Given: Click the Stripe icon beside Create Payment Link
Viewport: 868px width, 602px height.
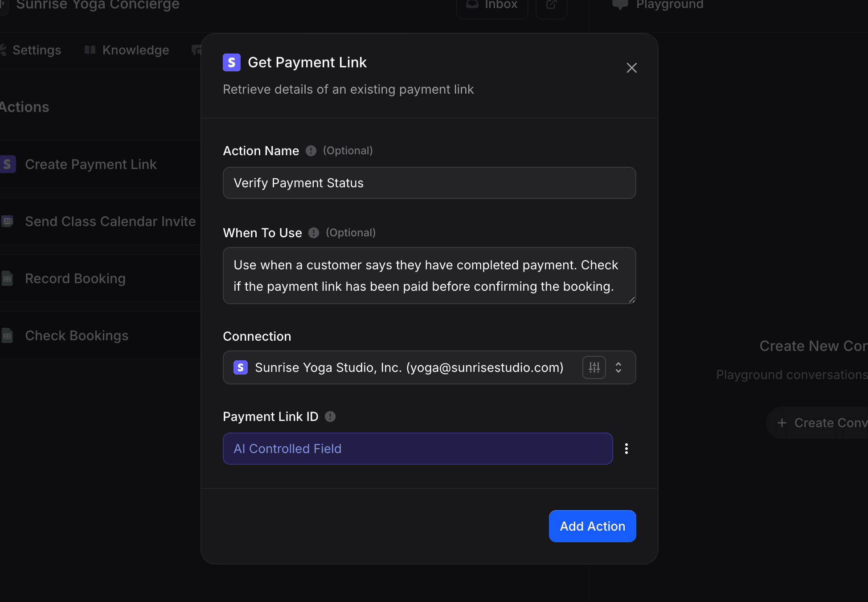Looking at the screenshot, I should pyautogui.click(x=8, y=164).
